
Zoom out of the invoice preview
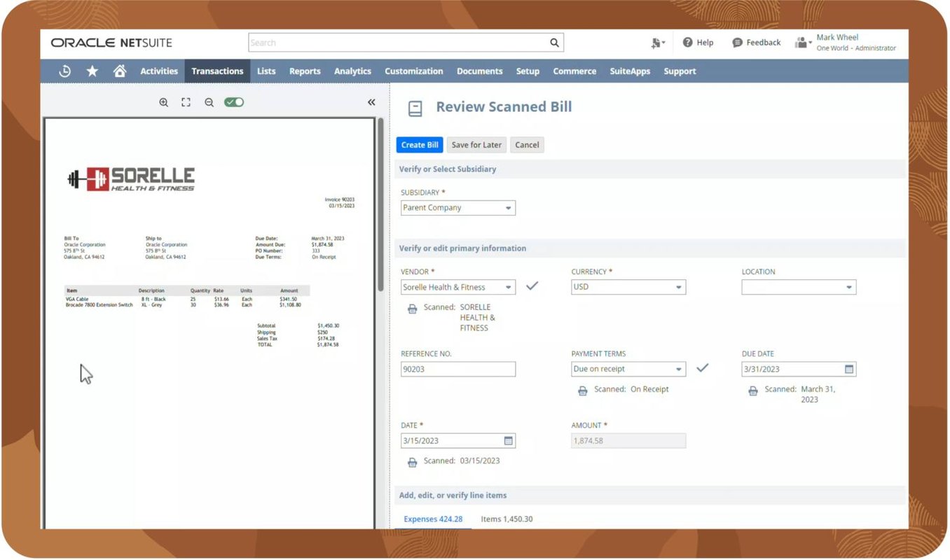coord(209,101)
